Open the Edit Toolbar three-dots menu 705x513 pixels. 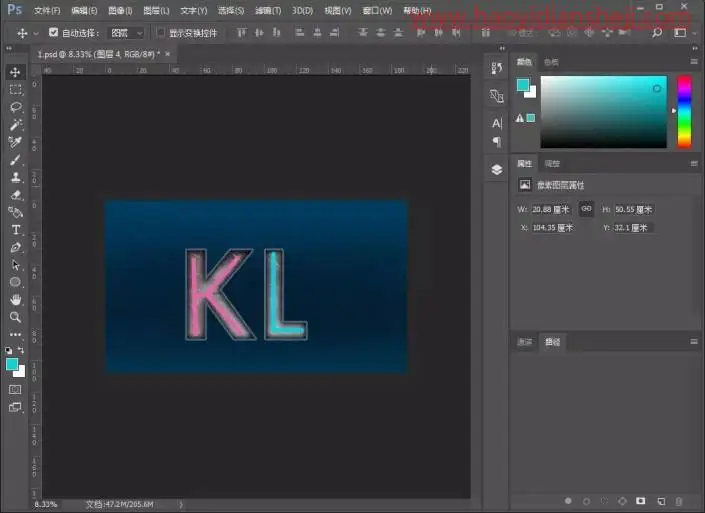tap(15, 335)
